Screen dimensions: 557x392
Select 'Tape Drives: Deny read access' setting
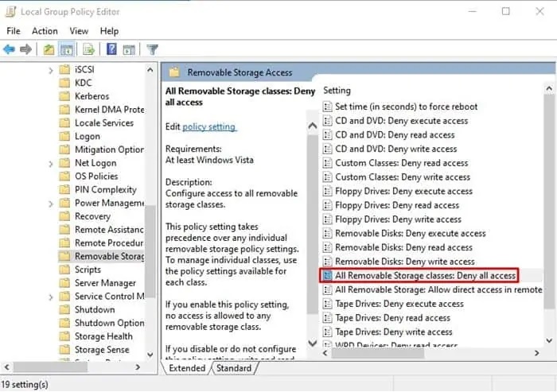tap(392, 318)
